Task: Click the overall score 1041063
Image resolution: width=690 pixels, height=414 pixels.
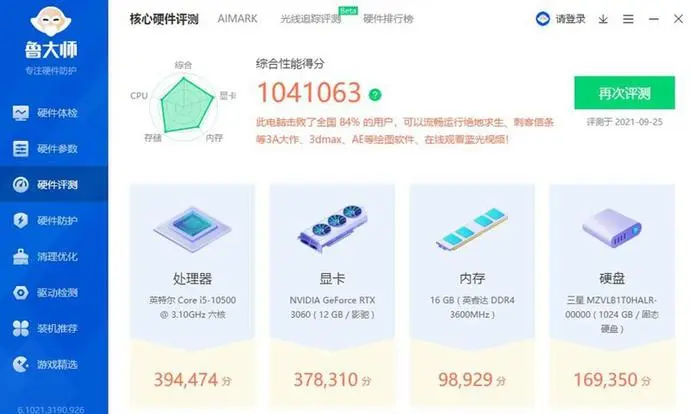Action: [309, 93]
